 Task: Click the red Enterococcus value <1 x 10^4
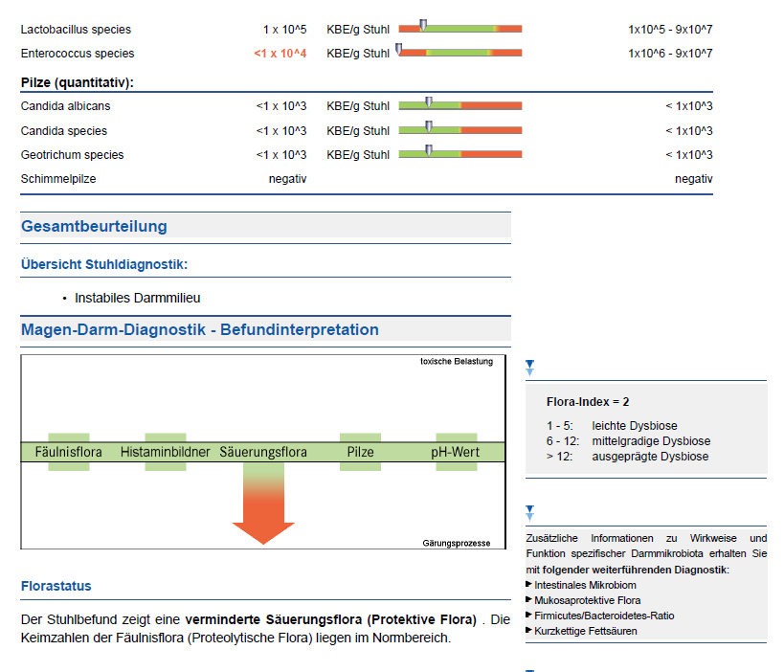tap(280, 54)
